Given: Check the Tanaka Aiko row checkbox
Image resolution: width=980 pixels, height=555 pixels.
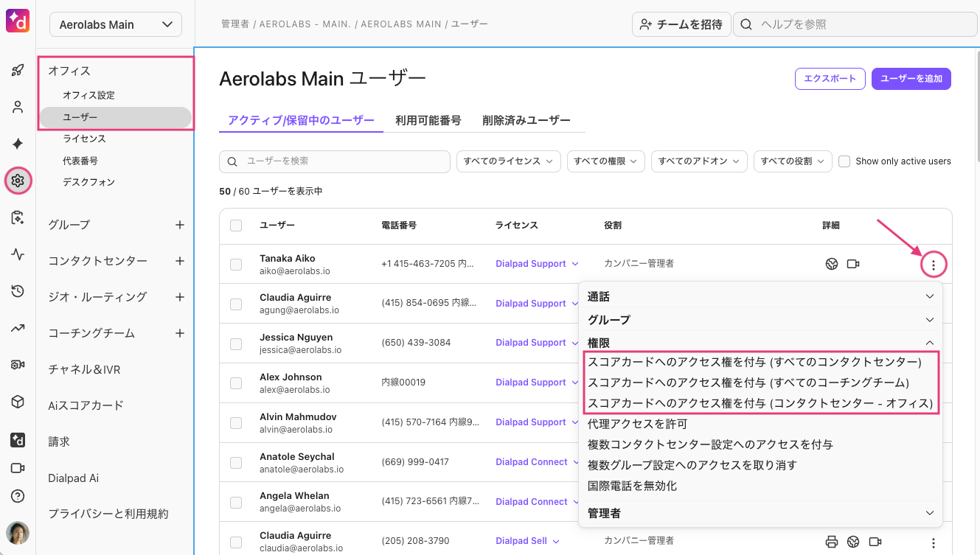Looking at the screenshot, I should pos(236,265).
